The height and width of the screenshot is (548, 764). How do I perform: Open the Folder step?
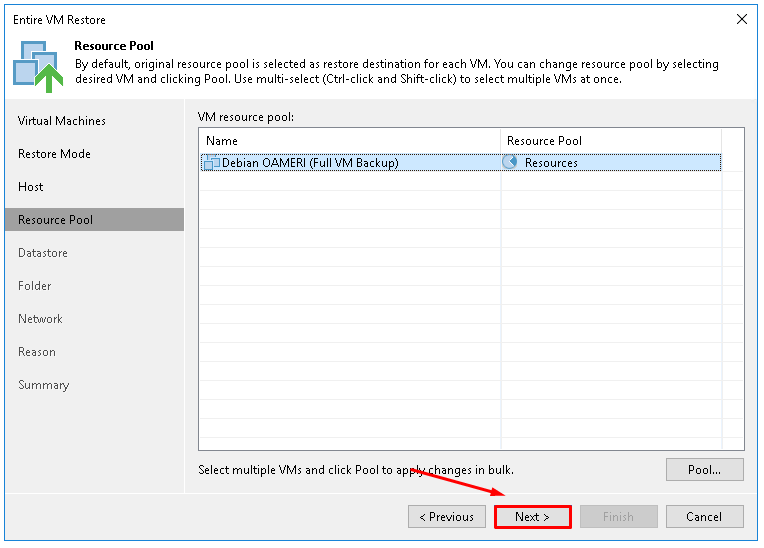click(35, 286)
